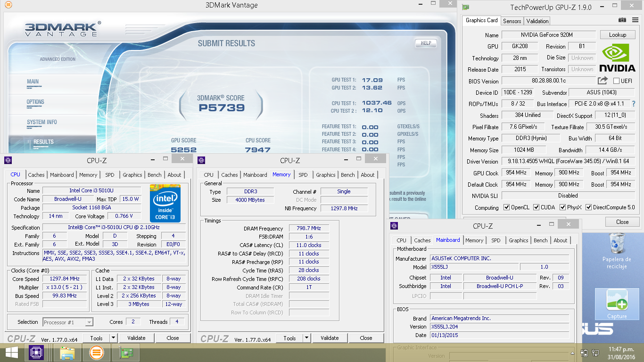
Task: Click the network tray icon
Action: point(595,353)
